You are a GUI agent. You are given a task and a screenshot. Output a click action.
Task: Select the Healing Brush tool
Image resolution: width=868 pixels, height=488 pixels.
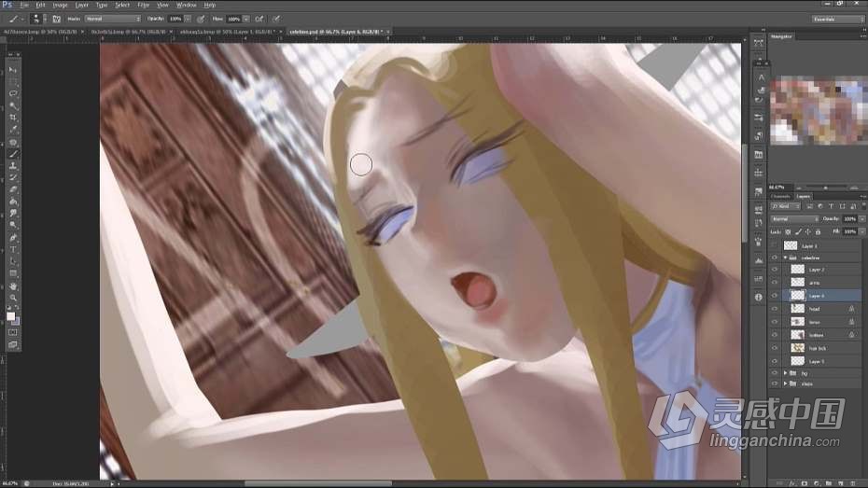[x=13, y=142]
